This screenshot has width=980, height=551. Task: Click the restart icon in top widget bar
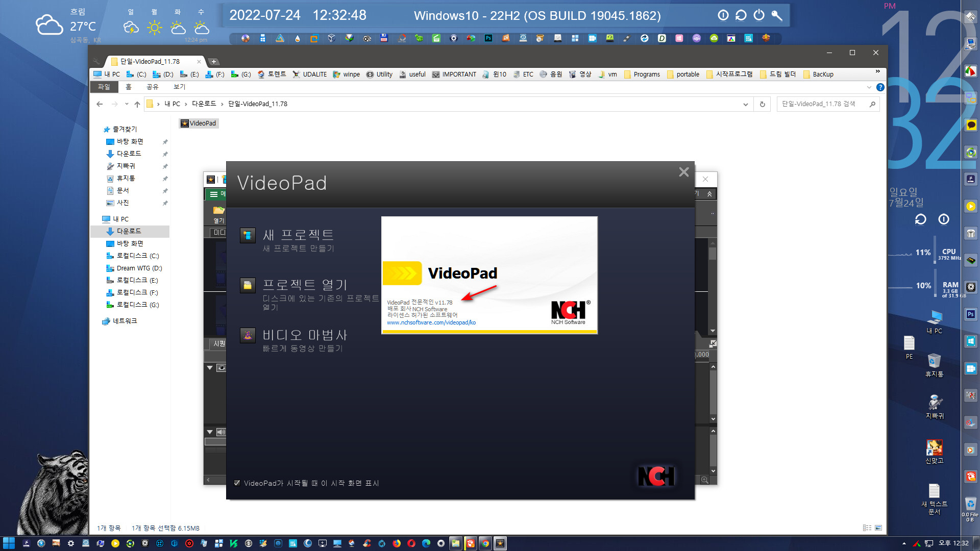pyautogui.click(x=741, y=15)
